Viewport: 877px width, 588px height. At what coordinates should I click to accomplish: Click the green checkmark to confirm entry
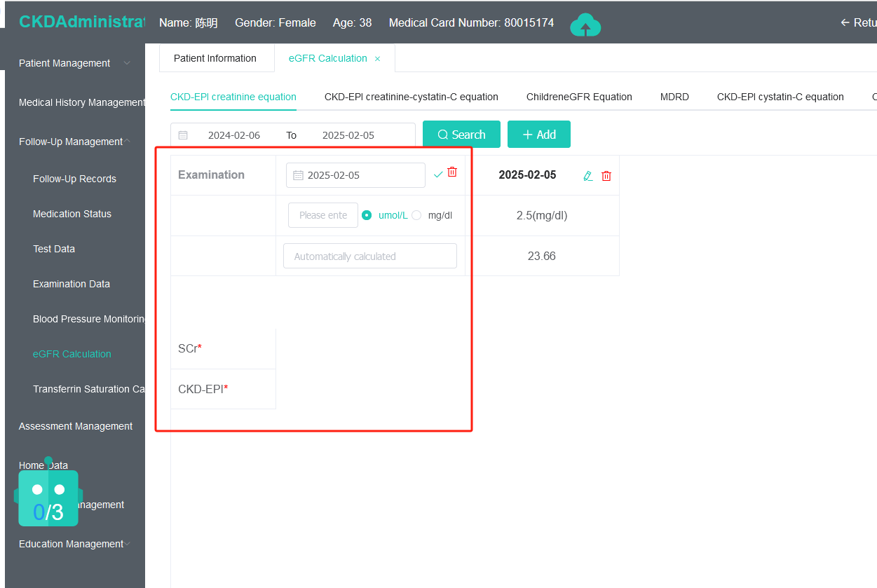coord(438,174)
